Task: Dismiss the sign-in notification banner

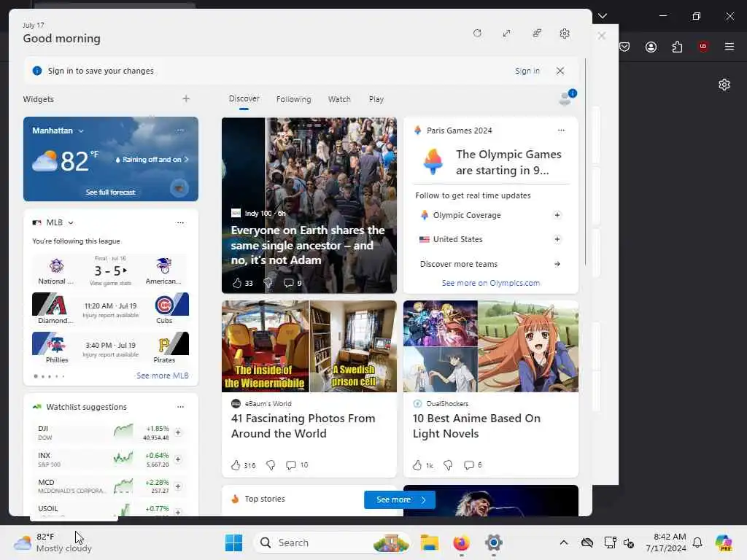Action: (x=560, y=71)
